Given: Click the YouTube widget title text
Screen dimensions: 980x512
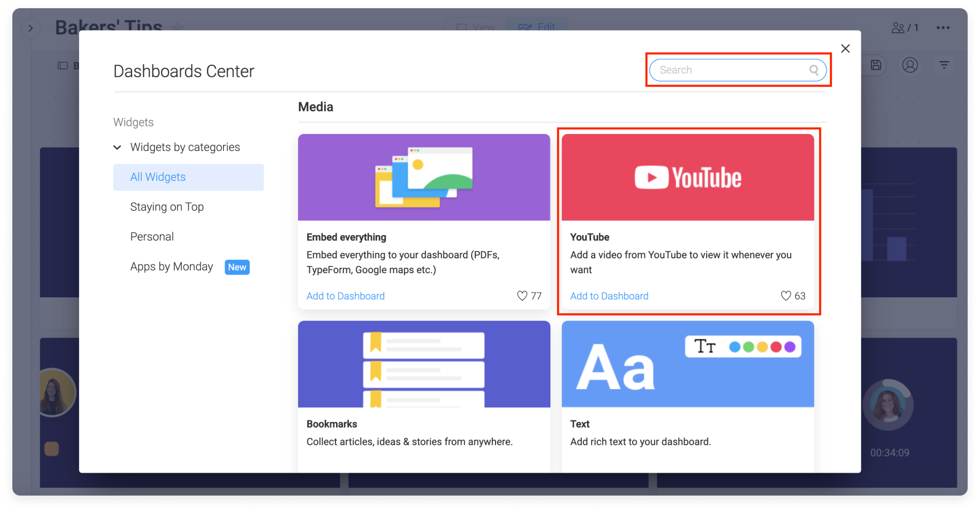Looking at the screenshot, I should pos(589,237).
